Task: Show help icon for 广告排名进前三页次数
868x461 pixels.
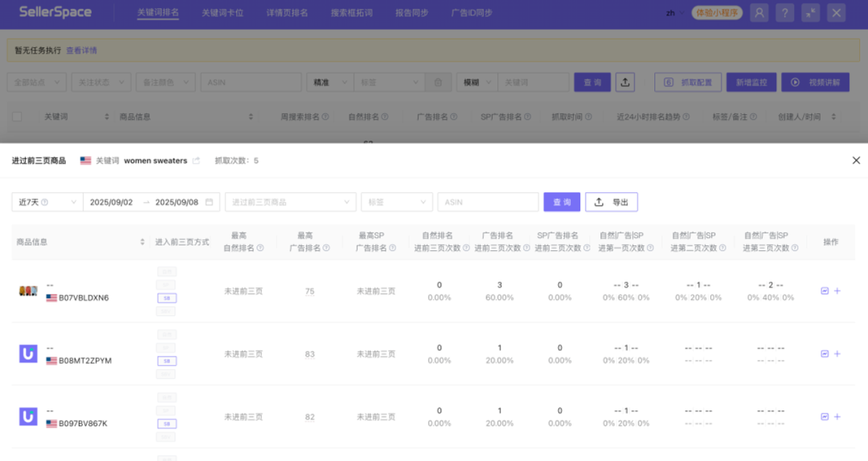Action: pyautogui.click(x=526, y=249)
